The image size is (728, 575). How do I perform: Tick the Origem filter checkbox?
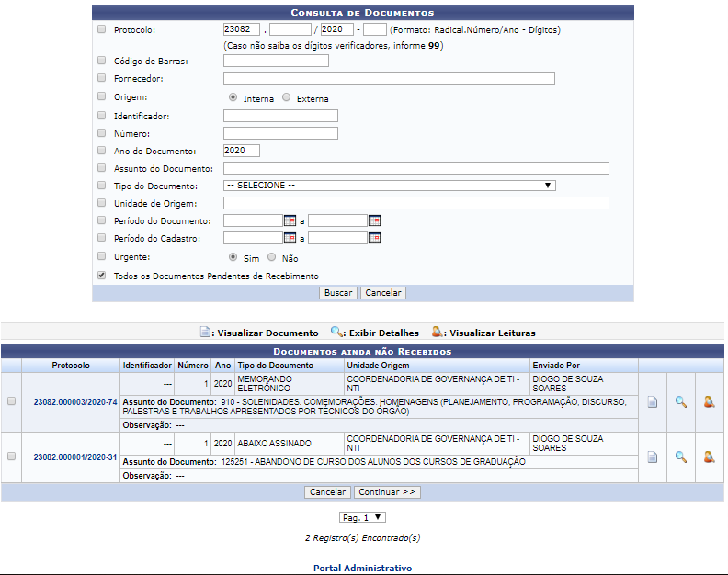point(102,96)
